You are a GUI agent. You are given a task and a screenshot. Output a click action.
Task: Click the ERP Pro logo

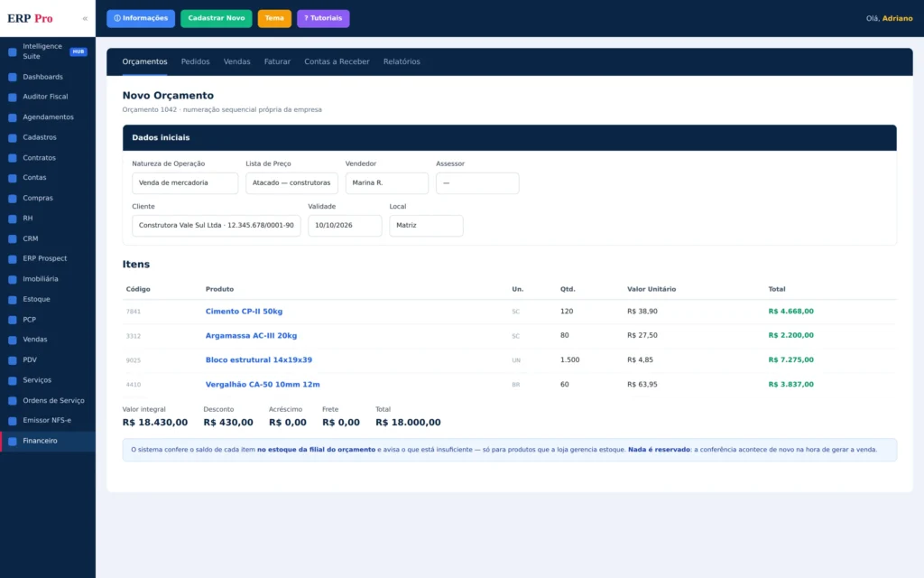(x=30, y=18)
